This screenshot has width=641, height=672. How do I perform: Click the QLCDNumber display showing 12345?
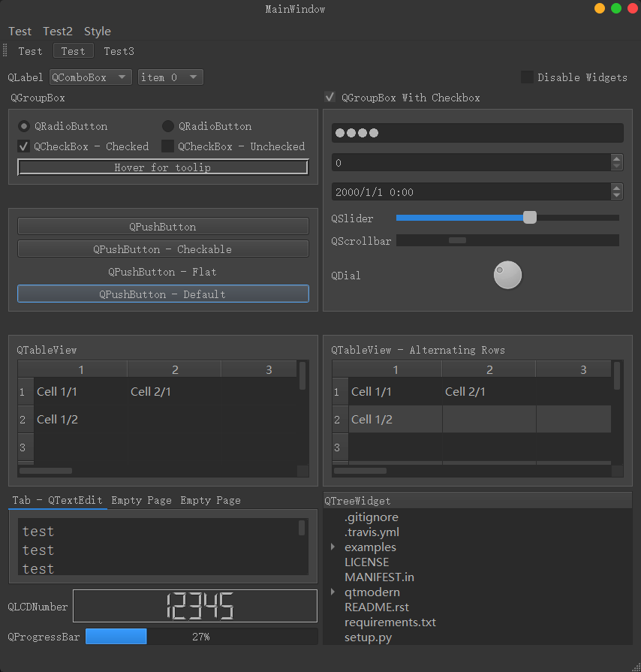194,606
